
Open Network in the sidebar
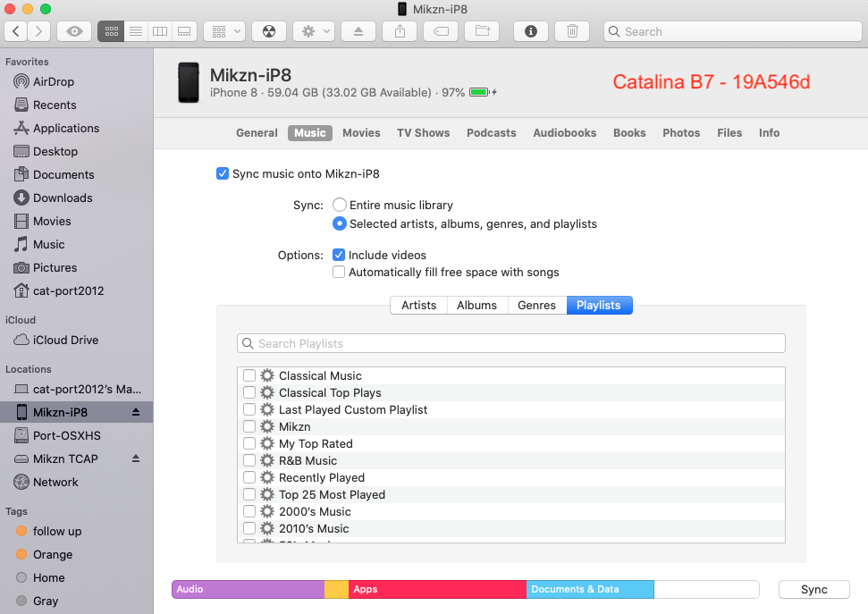pos(55,483)
